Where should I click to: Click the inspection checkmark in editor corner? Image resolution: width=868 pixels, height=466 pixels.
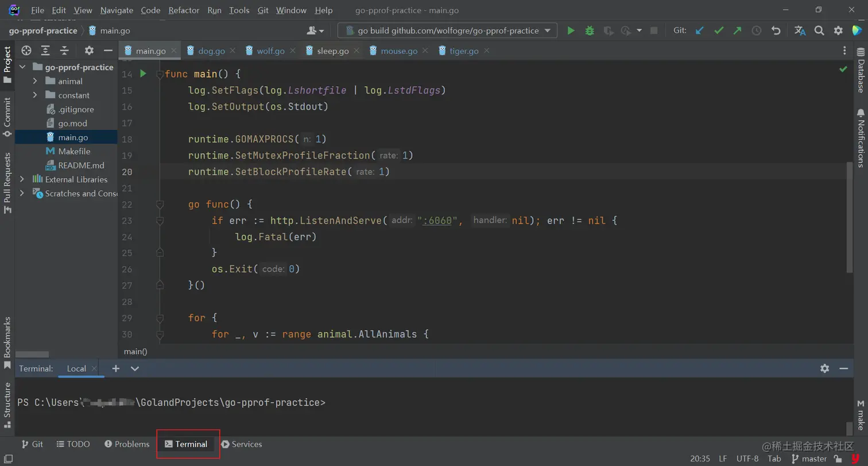coord(843,69)
